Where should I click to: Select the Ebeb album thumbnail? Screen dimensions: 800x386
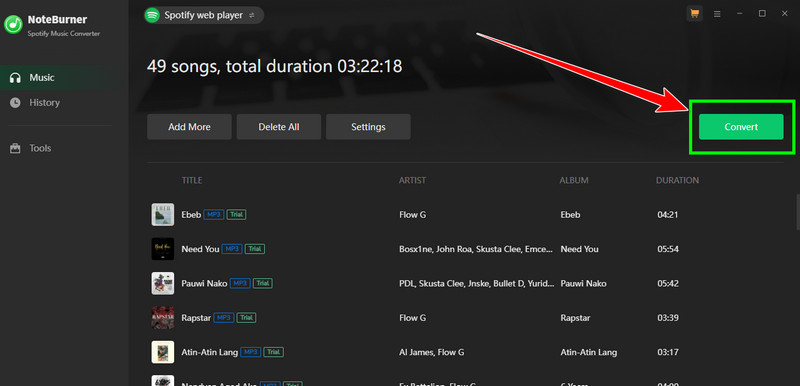[x=163, y=215]
